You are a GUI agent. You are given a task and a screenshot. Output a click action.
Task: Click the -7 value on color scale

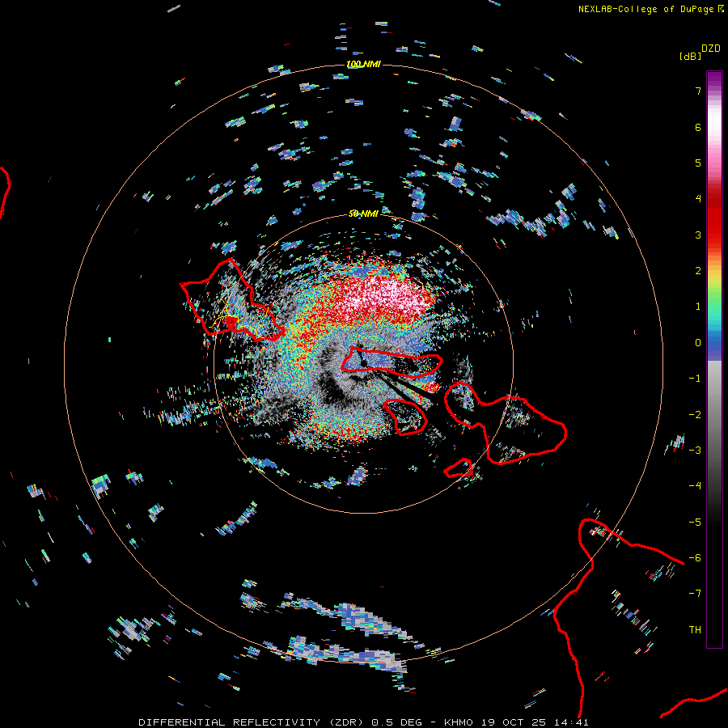695,594
